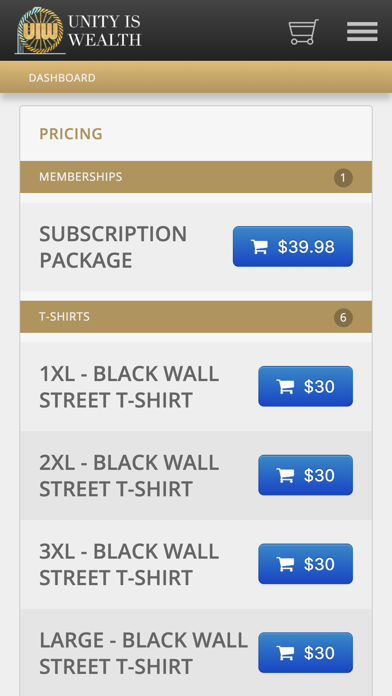Image resolution: width=392 pixels, height=696 pixels.
Task: Select the Subscription Package item title
Action: point(113,247)
